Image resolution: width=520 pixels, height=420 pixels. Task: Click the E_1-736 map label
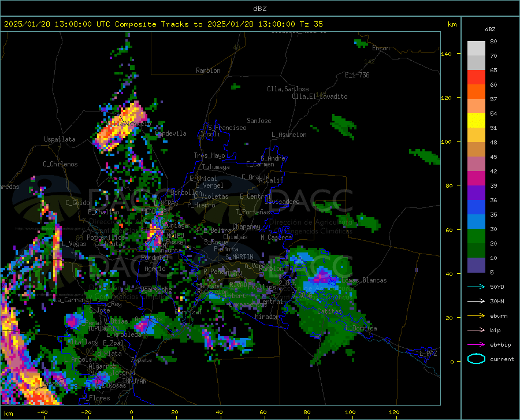click(357, 75)
